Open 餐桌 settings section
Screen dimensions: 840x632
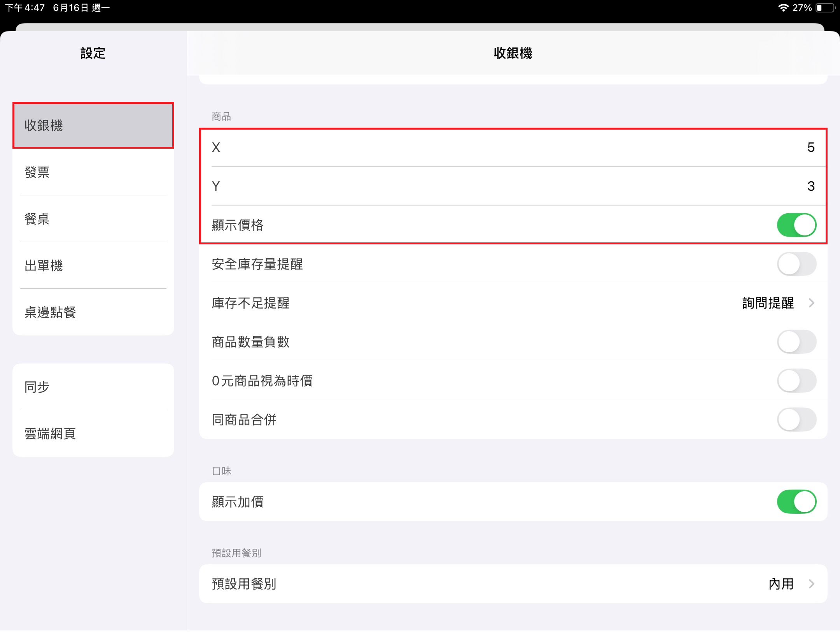[93, 219]
